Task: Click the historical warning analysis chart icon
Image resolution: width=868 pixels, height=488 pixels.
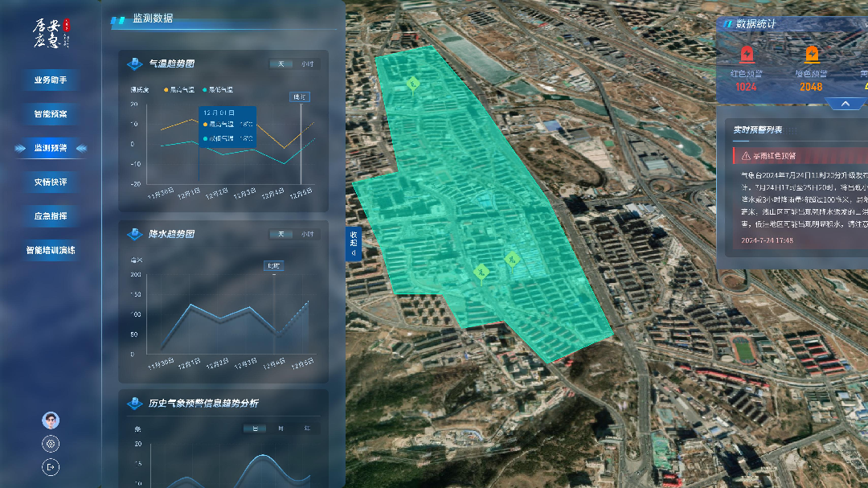Action: [x=135, y=403]
